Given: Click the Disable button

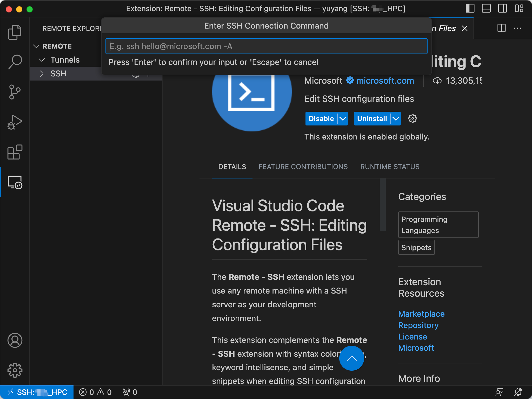Looking at the screenshot, I should point(321,119).
